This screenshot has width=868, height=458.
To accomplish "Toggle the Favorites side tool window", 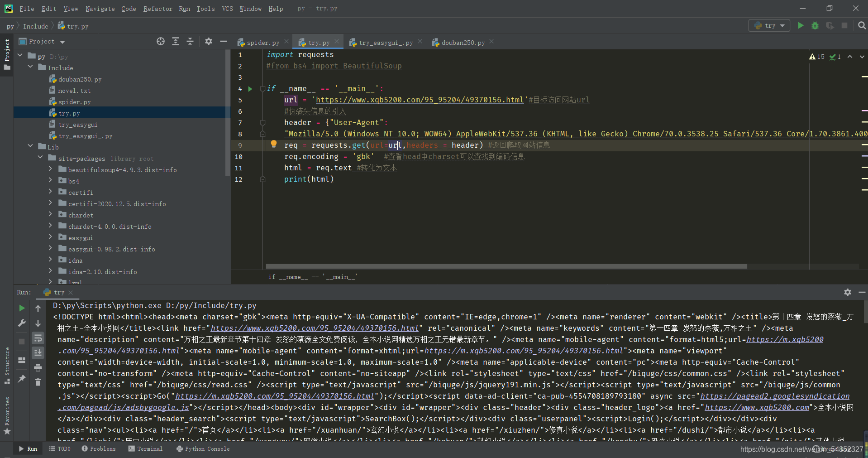I will point(7,415).
